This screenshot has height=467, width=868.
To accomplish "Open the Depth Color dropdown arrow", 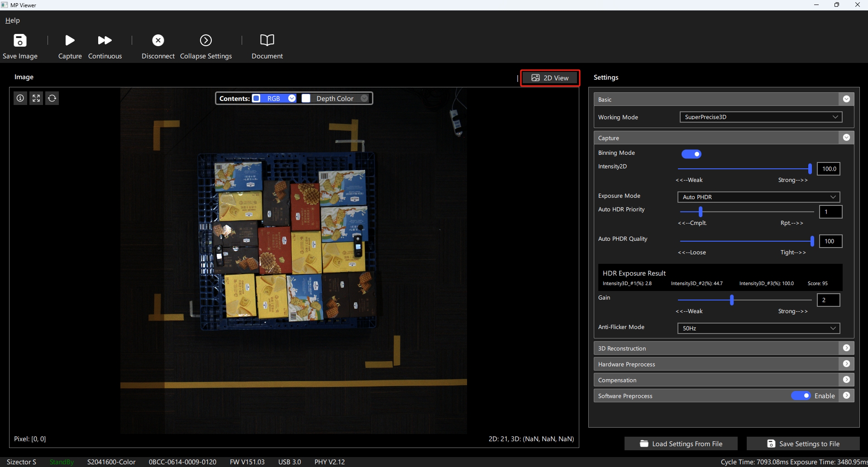I will [x=364, y=98].
